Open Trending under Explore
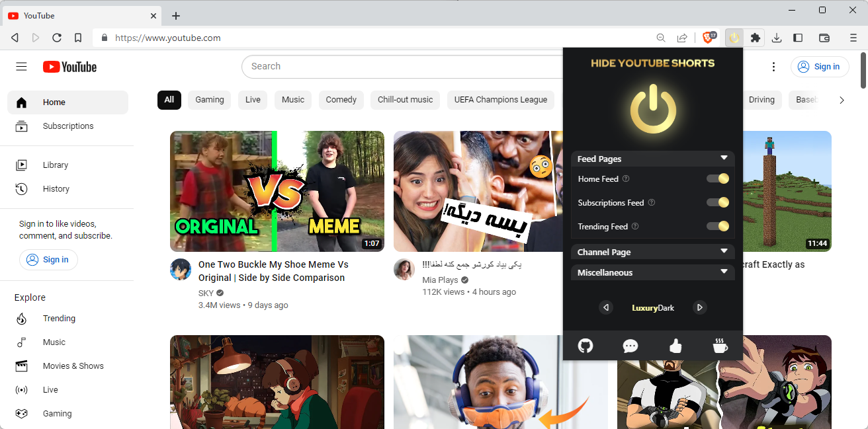868x429 pixels. point(68,319)
